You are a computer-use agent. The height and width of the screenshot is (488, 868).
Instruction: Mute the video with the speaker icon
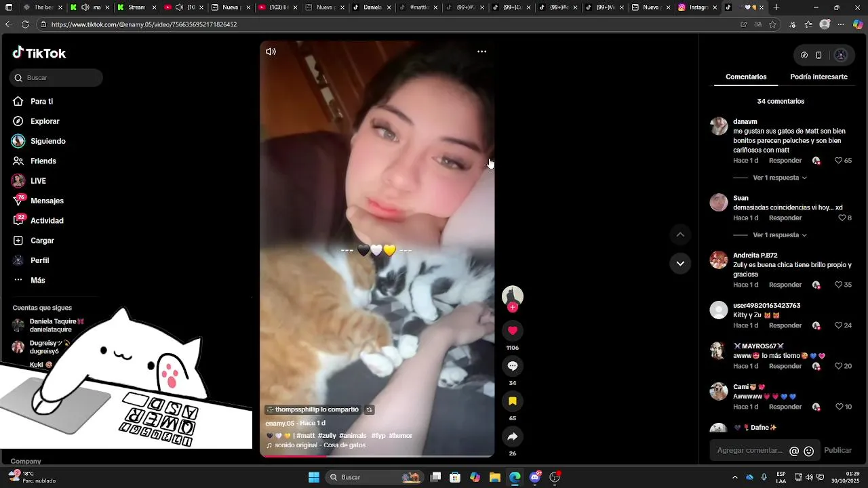[271, 52]
